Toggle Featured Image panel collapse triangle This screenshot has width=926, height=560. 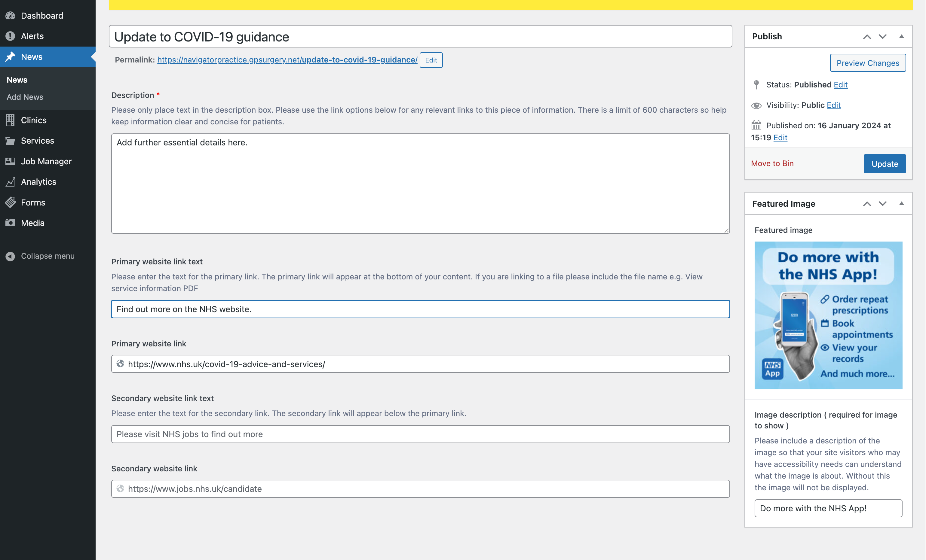coord(902,204)
